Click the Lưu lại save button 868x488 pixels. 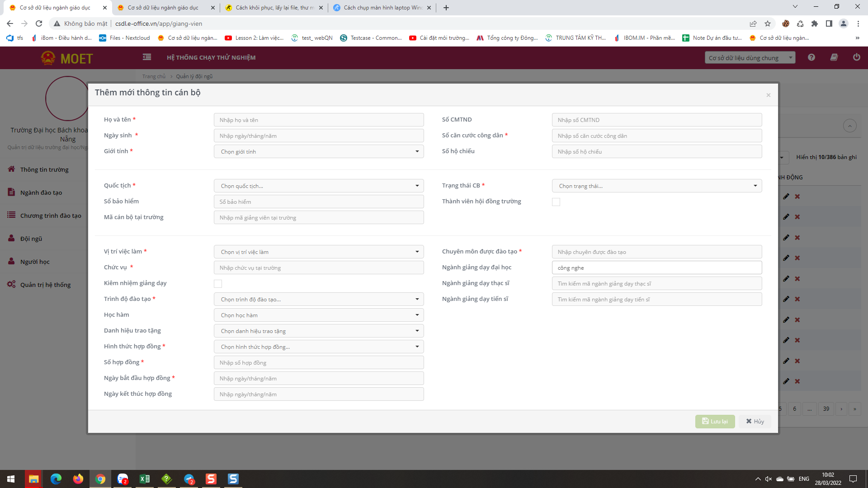click(x=715, y=421)
